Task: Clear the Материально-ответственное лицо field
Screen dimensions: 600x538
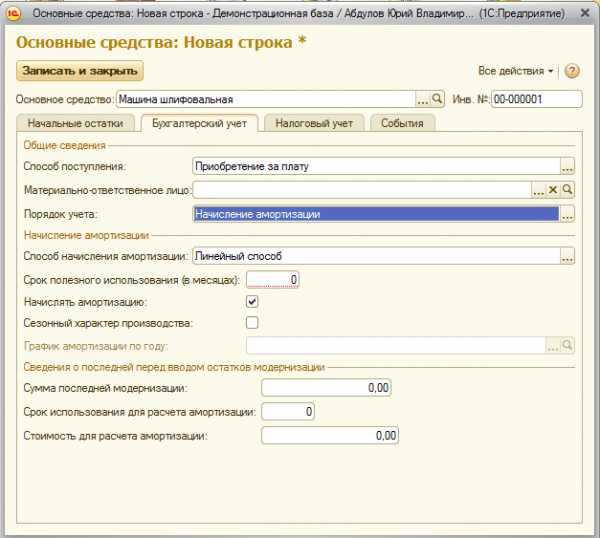Action: coord(553,190)
